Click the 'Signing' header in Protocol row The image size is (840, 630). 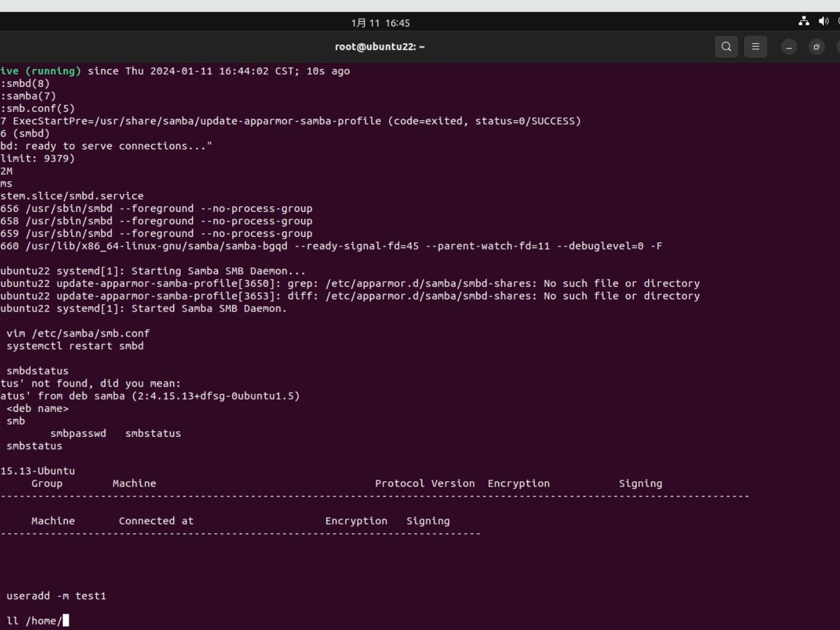(640, 484)
